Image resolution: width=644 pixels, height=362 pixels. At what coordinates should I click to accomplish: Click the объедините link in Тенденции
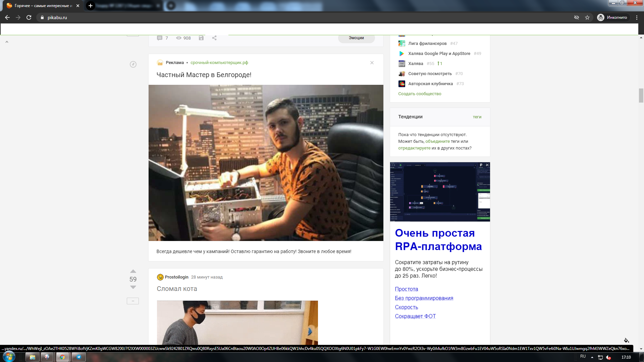[x=437, y=141]
